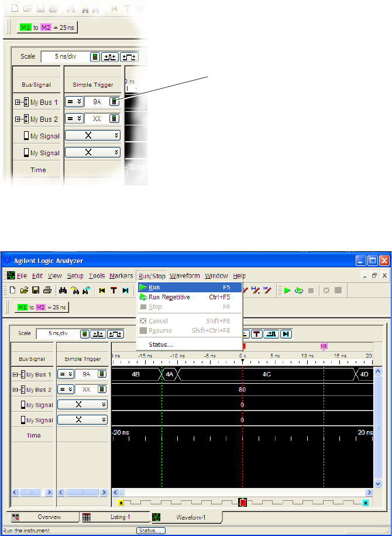392x536 pixels.
Task: Click the Scale calculator icon in main window
Action: (x=85, y=334)
